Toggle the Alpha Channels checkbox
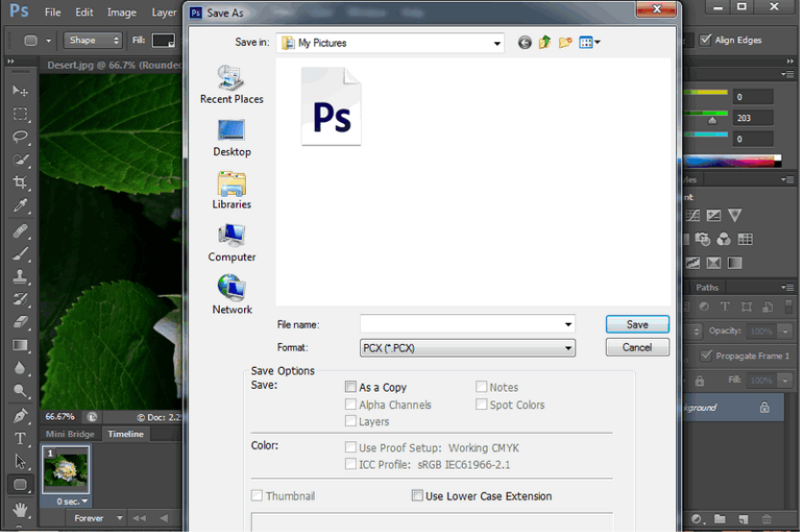The height and width of the screenshot is (532, 800). click(x=351, y=404)
